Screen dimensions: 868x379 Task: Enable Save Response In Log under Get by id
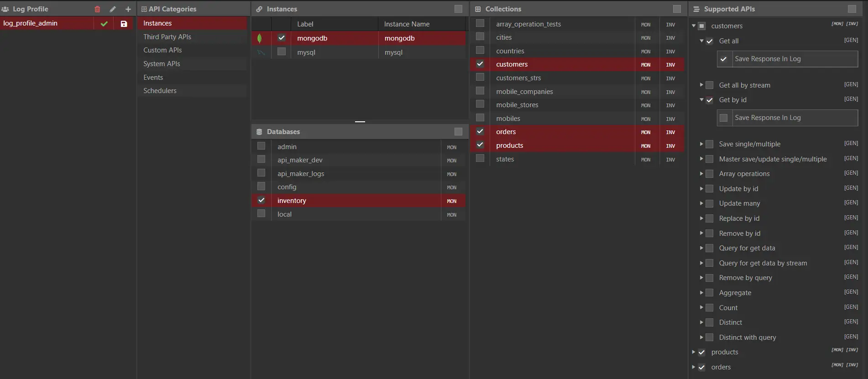(x=724, y=118)
